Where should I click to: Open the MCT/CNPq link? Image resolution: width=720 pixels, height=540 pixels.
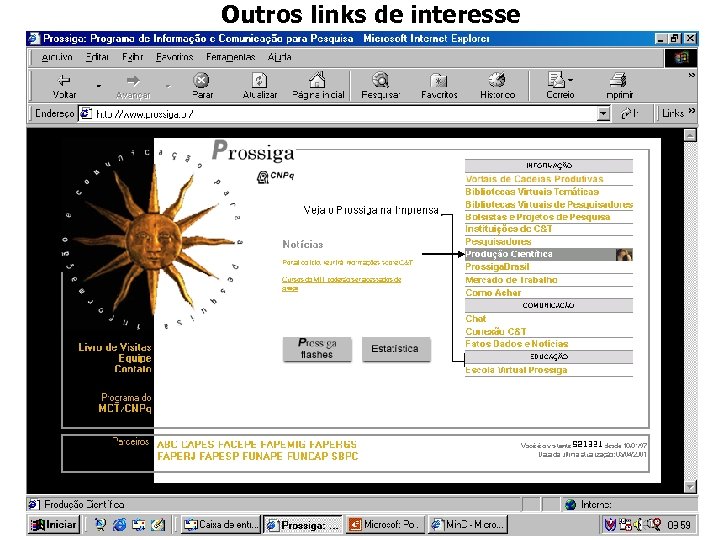[124, 408]
